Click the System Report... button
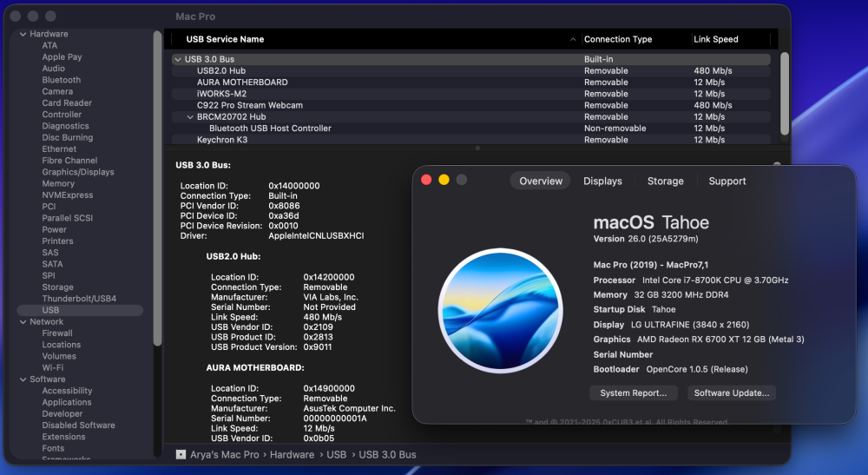 [x=634, y=393]
